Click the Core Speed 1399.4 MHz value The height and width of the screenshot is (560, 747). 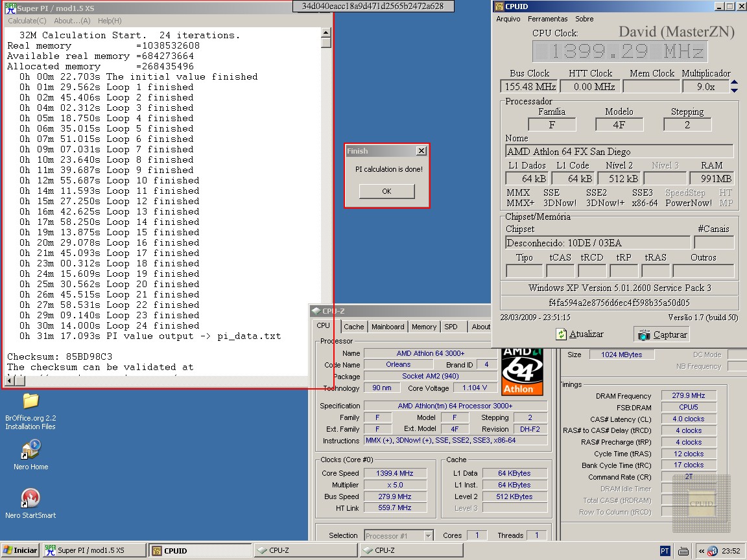tap(395, 473)
